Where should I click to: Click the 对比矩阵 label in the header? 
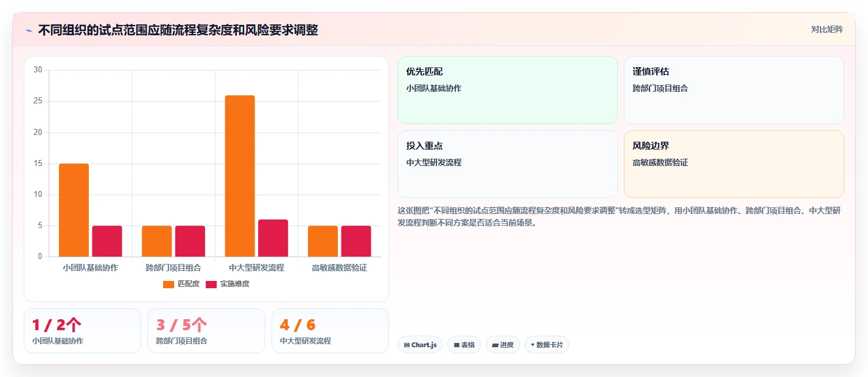[x=827, y=29]
